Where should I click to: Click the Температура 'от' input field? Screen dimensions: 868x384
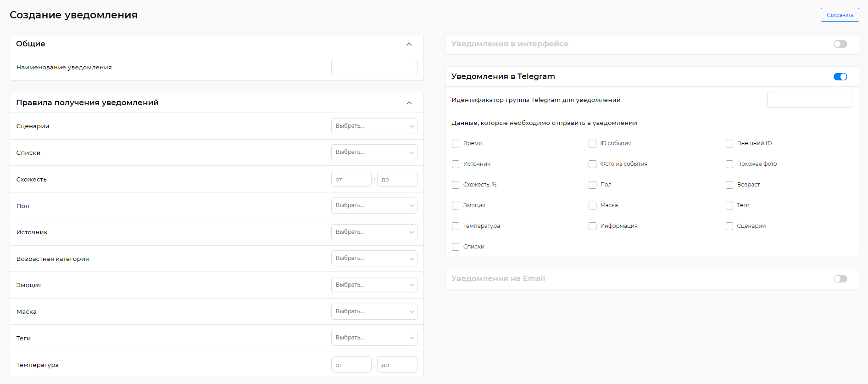point(351,365)
